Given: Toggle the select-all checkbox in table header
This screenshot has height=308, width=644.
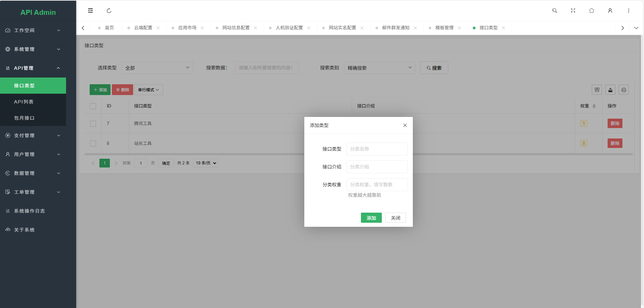Looking at the screenshot, I should click(x=93, y=106).
